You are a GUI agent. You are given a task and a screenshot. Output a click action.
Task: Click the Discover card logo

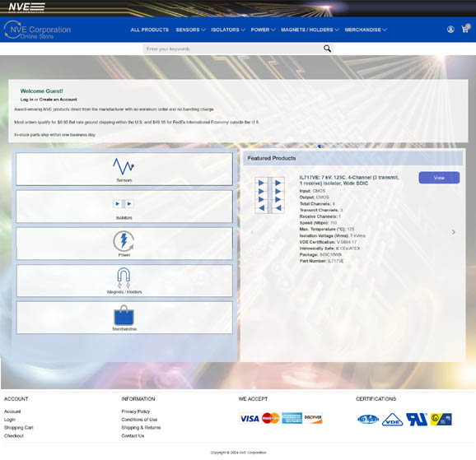click(313, 418)
